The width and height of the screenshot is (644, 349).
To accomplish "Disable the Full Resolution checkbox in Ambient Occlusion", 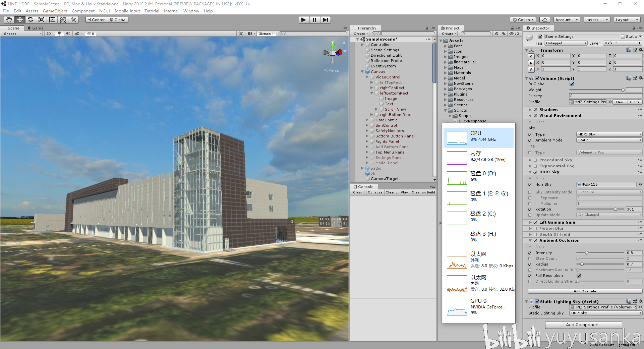I will coord(579,275).
